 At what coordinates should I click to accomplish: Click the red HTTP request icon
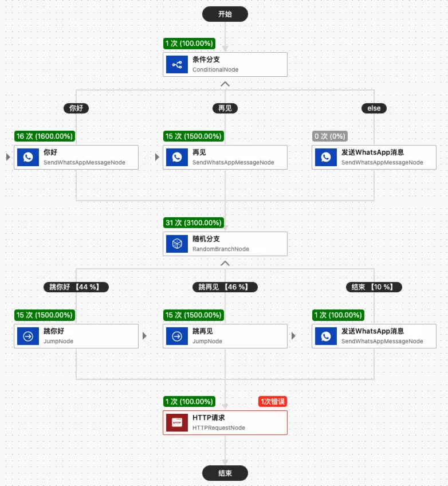(177, 422)
